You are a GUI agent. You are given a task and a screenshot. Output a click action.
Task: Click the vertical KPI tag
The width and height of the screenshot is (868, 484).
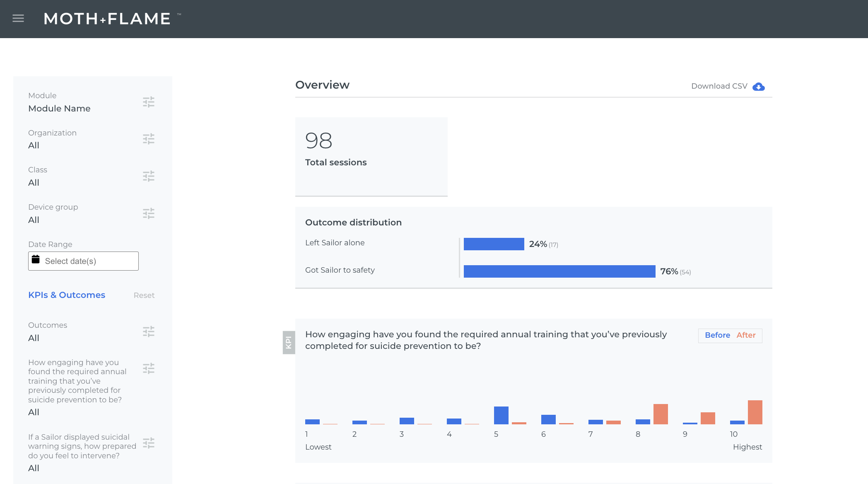289,342
